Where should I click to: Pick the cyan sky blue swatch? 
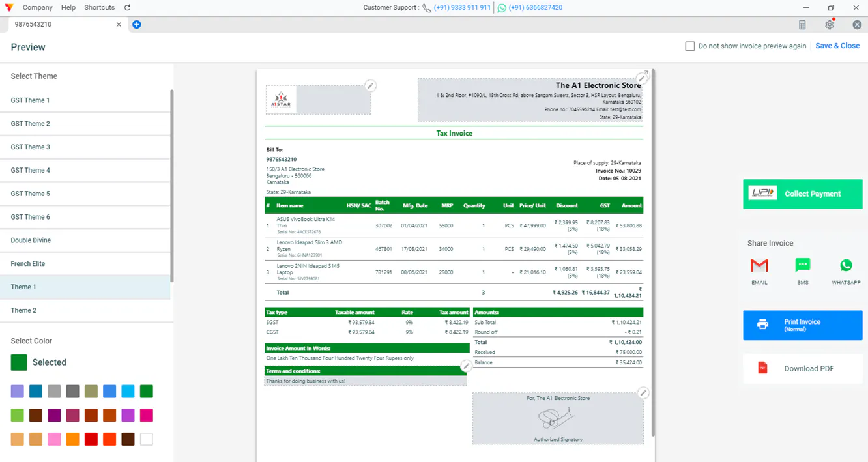[128, 392]
